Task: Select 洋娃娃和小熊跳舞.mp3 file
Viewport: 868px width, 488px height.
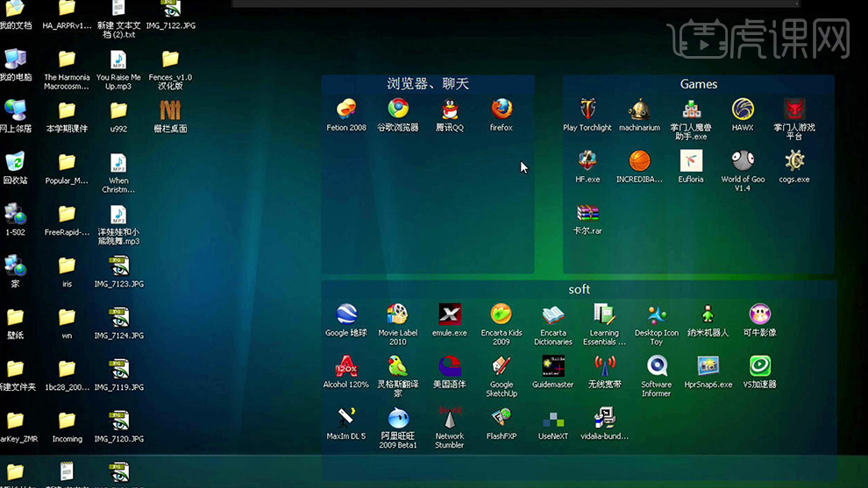Action: 118,214
